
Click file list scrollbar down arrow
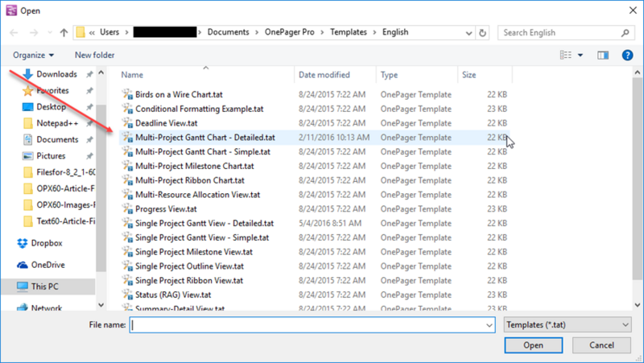[x=637, y=305]
